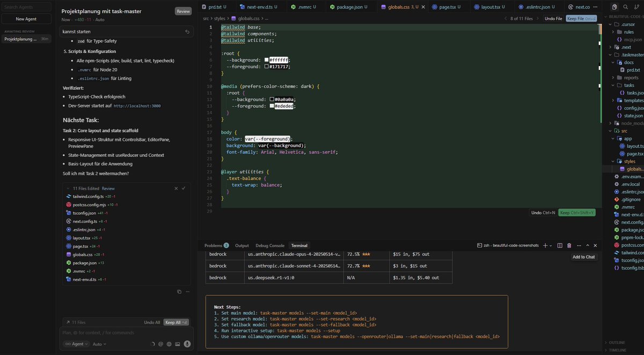Kill the terminal with the trash icon
Image resolution: width=644 pixels, height=355 pixels.
[569, 245]
